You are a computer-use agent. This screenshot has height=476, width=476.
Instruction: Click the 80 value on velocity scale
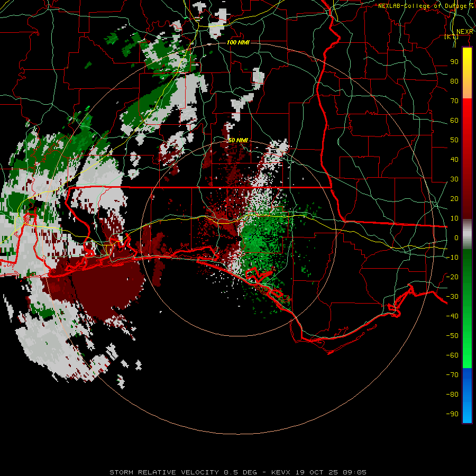click(x=454, y=81)
